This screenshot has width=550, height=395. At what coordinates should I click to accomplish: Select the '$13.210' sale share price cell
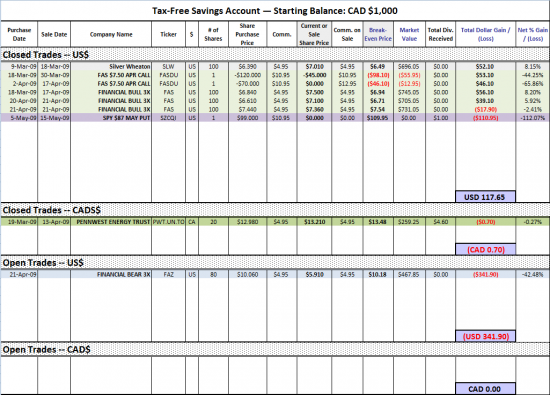[x=314, y=222]
